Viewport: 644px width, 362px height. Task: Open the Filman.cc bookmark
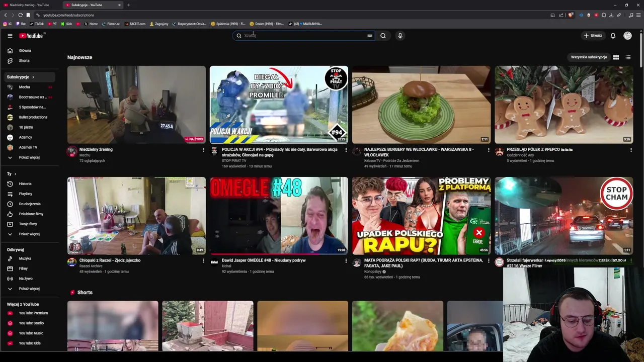(111, 24)
